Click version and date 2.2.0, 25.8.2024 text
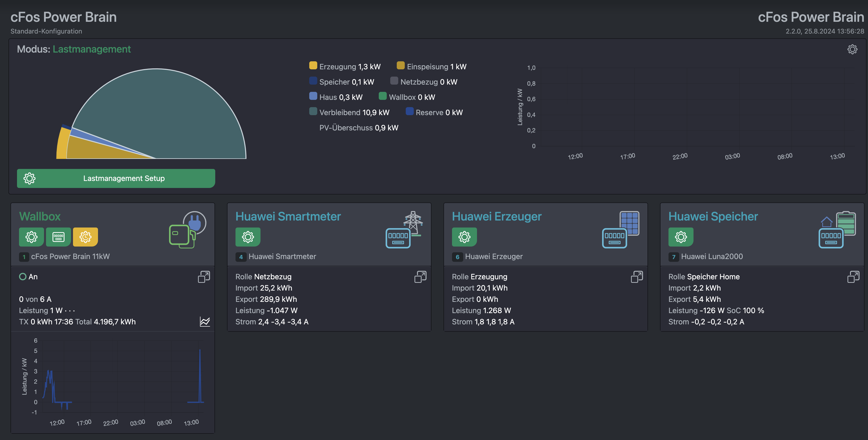 point(825,31)
